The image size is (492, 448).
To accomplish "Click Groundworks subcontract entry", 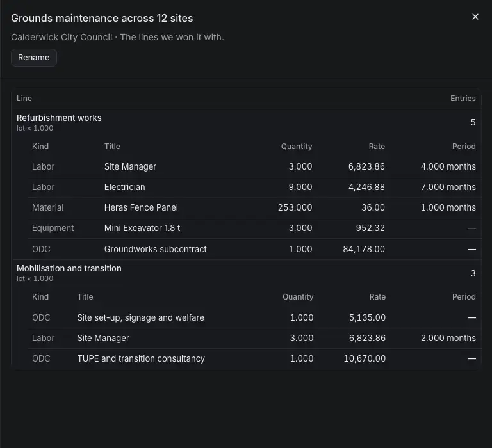I will click(x=155, y=249).
